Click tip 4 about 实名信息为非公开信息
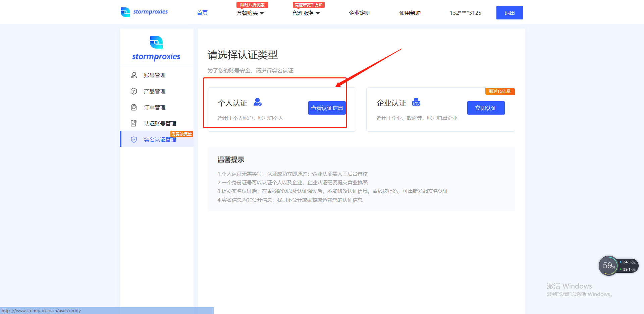Image resolution: width=644 pixels, height=314 pixels. pos(290,200)
